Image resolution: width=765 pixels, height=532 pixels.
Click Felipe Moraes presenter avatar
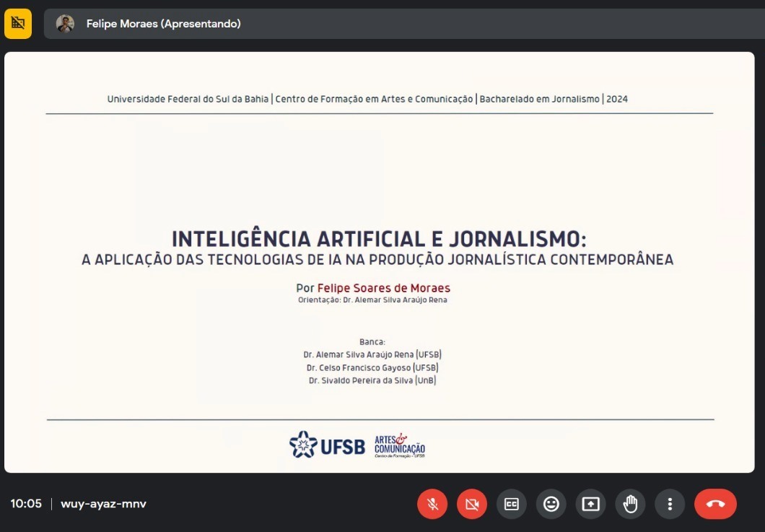[65, 23]
